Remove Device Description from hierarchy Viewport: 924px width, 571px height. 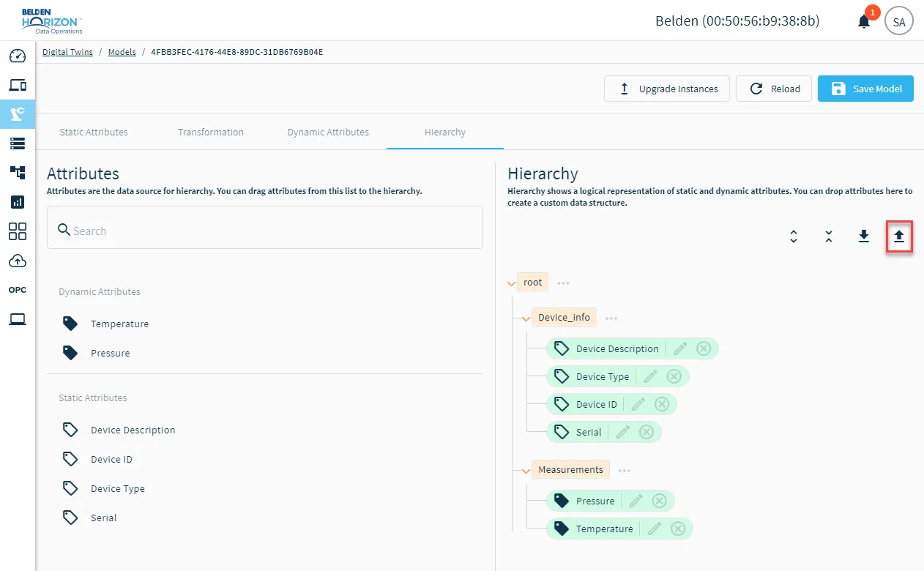click(704, 348)
